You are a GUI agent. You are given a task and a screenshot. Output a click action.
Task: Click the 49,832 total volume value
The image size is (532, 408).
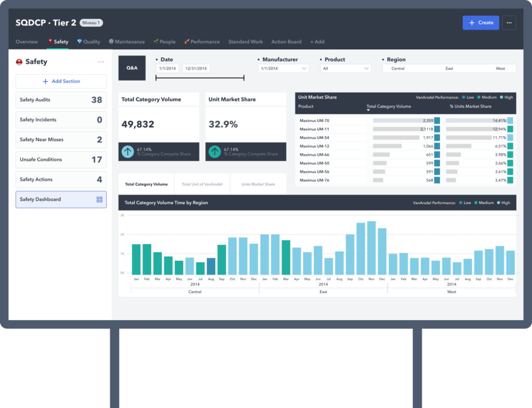click(138, 125)
